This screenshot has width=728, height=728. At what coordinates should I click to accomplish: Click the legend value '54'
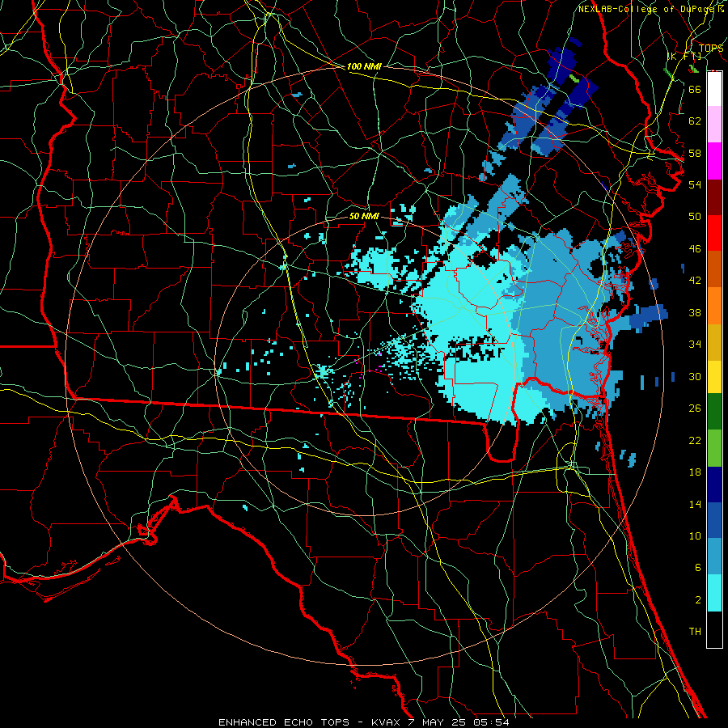(695, 184)
